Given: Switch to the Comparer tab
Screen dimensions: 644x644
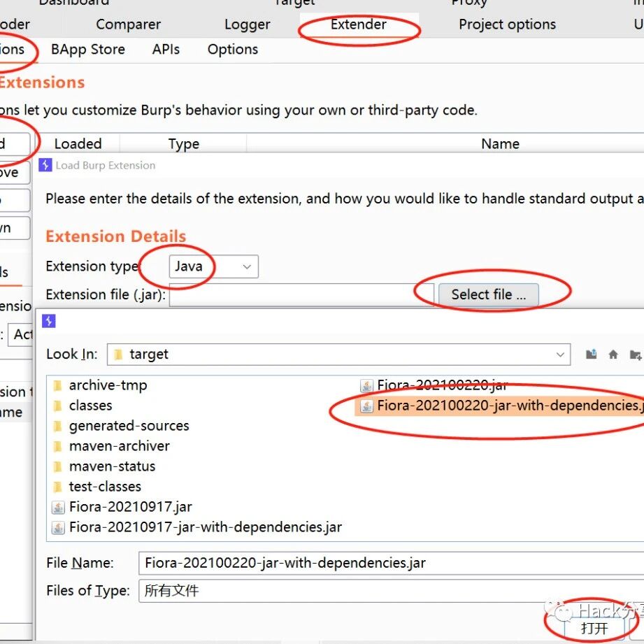Looking at the screenshot, I should [x=128, y=24].
